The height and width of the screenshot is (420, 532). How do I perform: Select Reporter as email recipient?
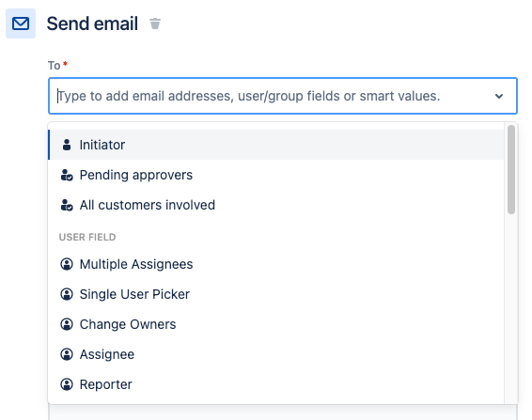tap(276, 384)
